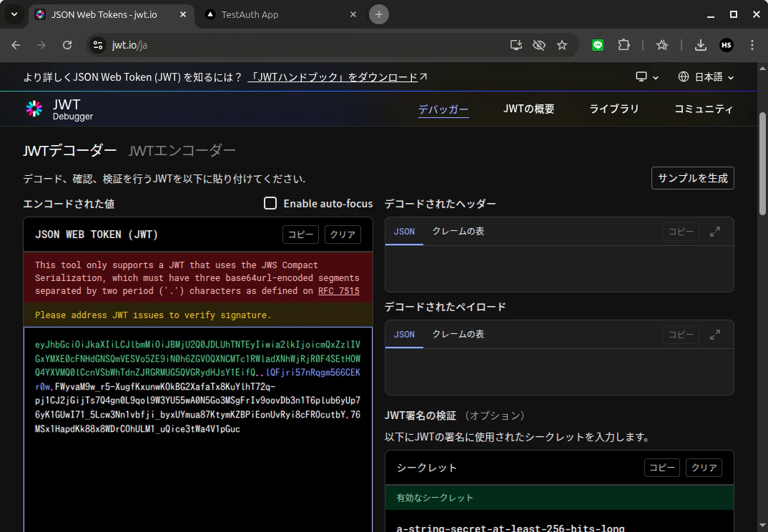Enable the auto-focus checkbox
Image resolution: width=768 pixels, height=532 pixels.
click(270, 203)
